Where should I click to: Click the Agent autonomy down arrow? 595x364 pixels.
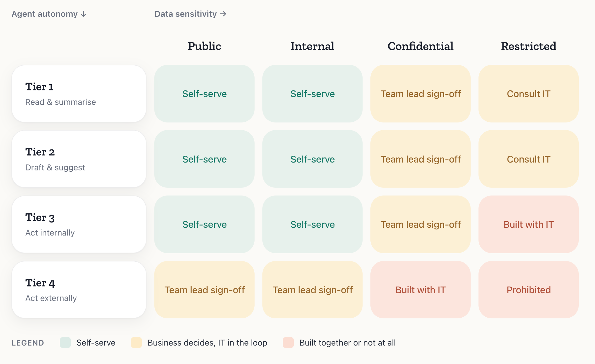[84, 14]
